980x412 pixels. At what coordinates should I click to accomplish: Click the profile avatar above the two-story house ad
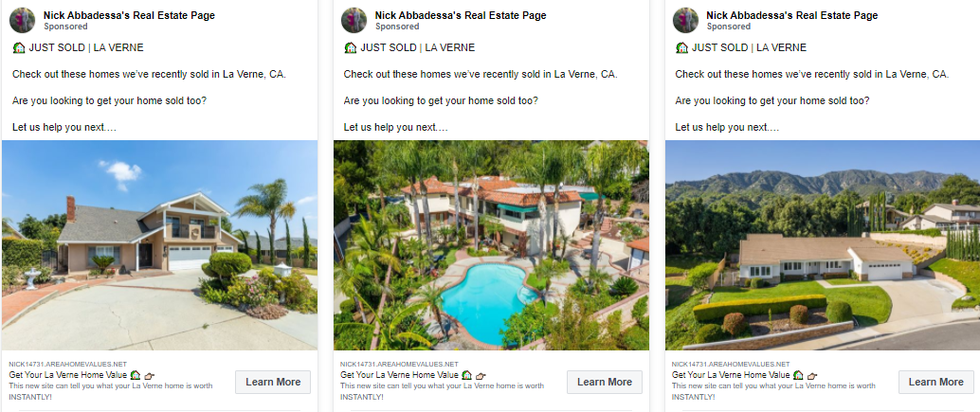(23, 20)
